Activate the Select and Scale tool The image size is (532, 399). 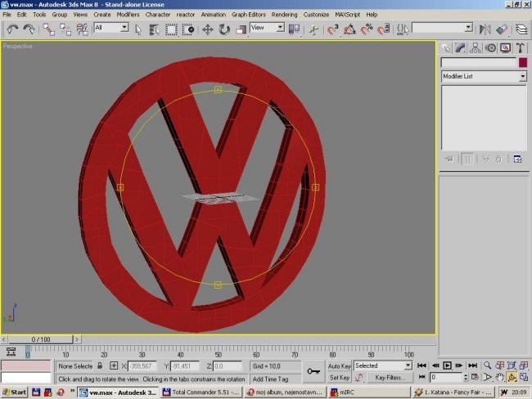(241, 29)
